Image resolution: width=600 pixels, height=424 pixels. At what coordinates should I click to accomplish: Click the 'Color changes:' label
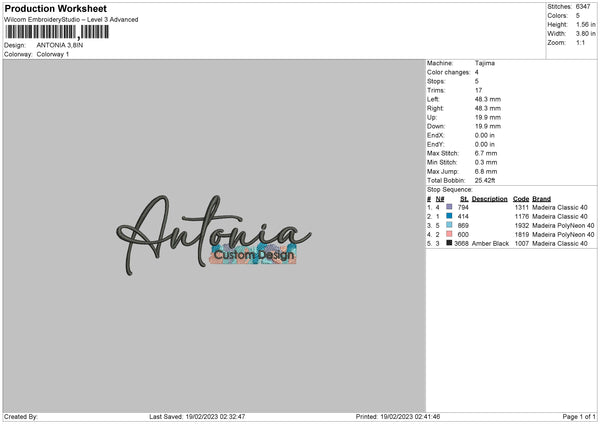[448, 72]
